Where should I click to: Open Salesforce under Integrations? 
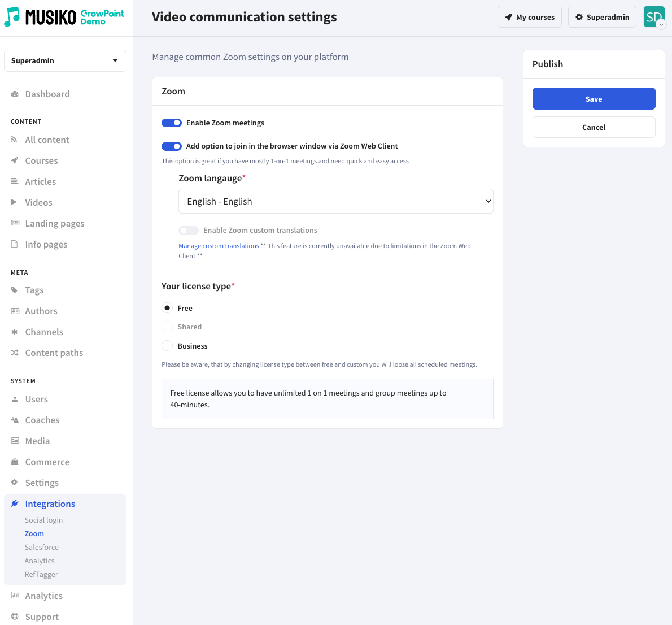42,548
